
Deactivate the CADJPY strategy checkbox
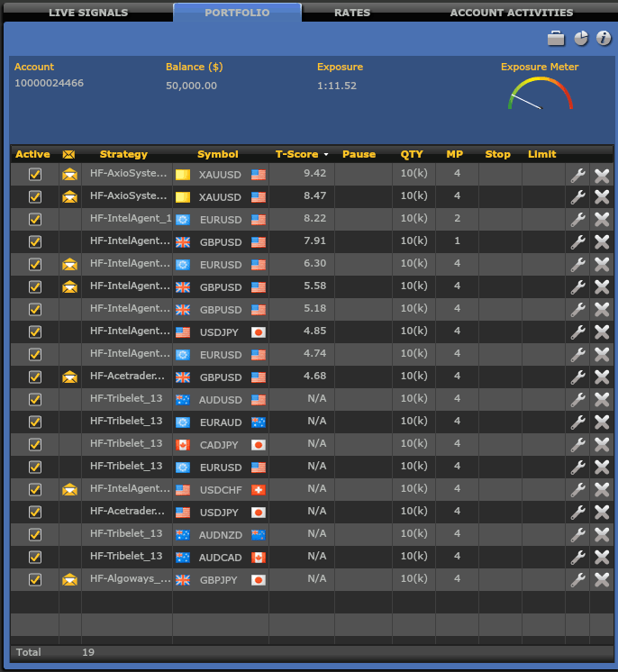coord(35,444)
